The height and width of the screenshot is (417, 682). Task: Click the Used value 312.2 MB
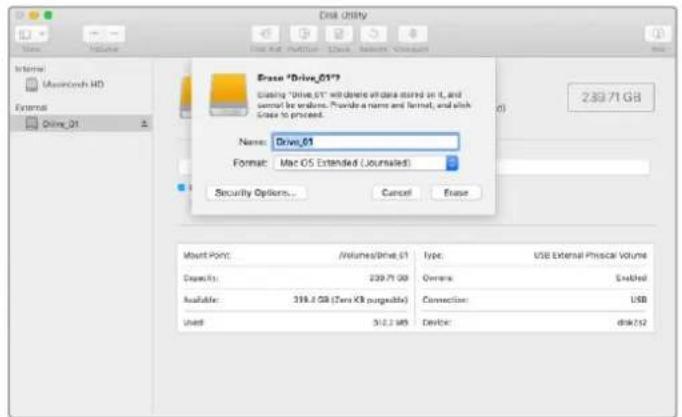(391, 322)
